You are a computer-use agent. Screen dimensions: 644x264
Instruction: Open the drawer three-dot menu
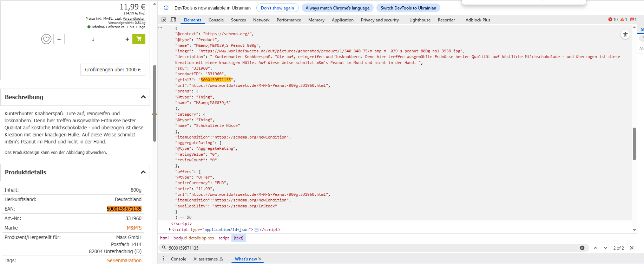pos(163,259)
